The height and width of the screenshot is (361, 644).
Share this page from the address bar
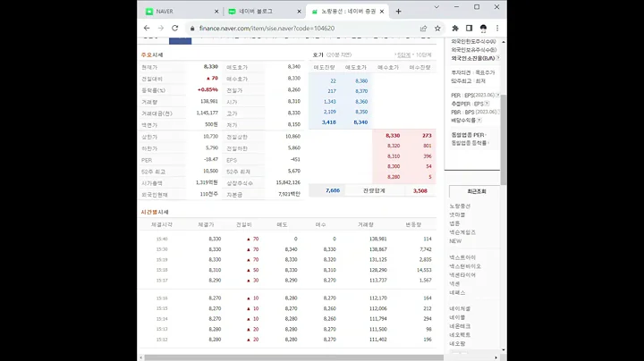pyautogui.click(x=423, y=29)
